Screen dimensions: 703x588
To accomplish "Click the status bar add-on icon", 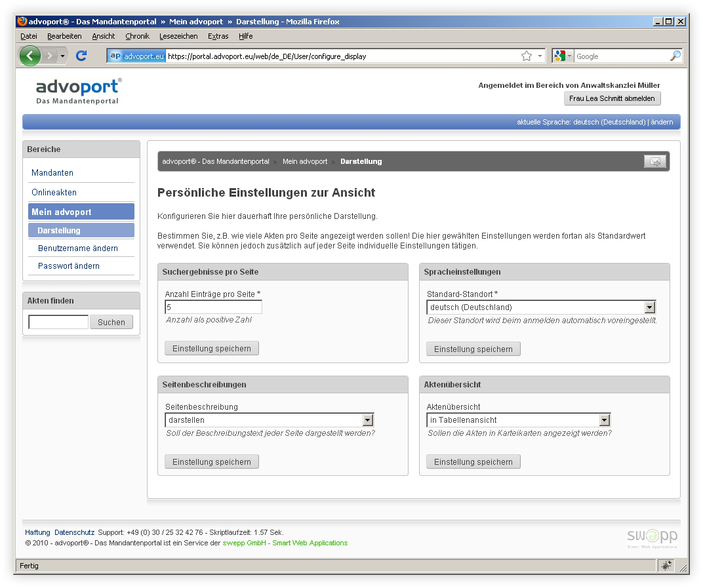I will 666,566.
